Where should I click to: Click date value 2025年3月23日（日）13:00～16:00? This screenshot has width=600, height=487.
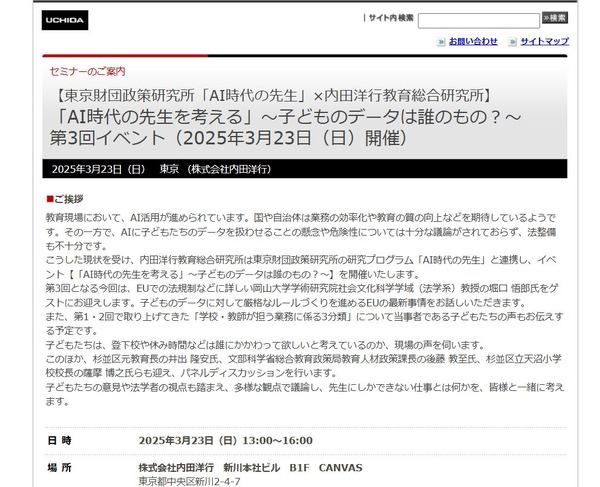[x=225, y=441]
